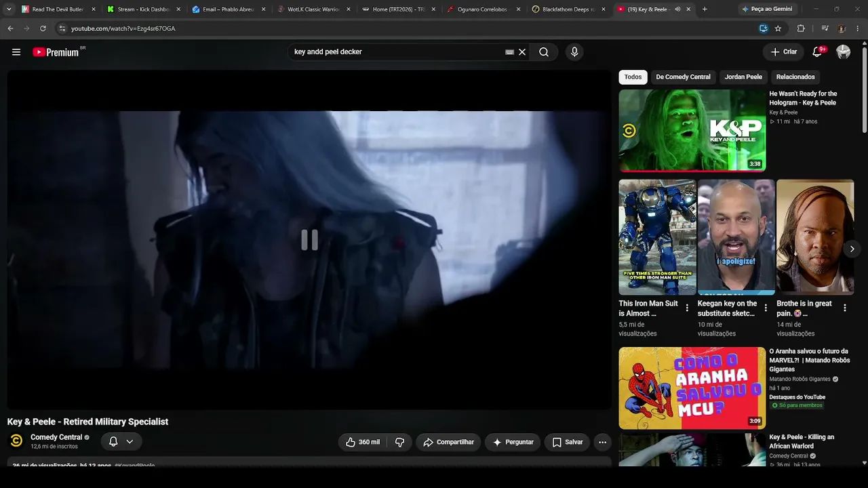Mute the audio icon on Key & Peele tab
868x488 pixels.
[x=677, y=9]
